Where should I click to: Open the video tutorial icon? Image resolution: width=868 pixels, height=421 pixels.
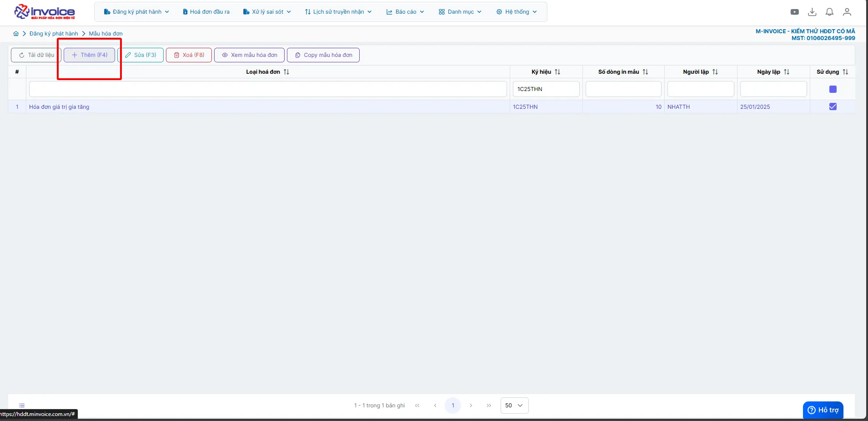pyautogui.click(x=795, y=12)
